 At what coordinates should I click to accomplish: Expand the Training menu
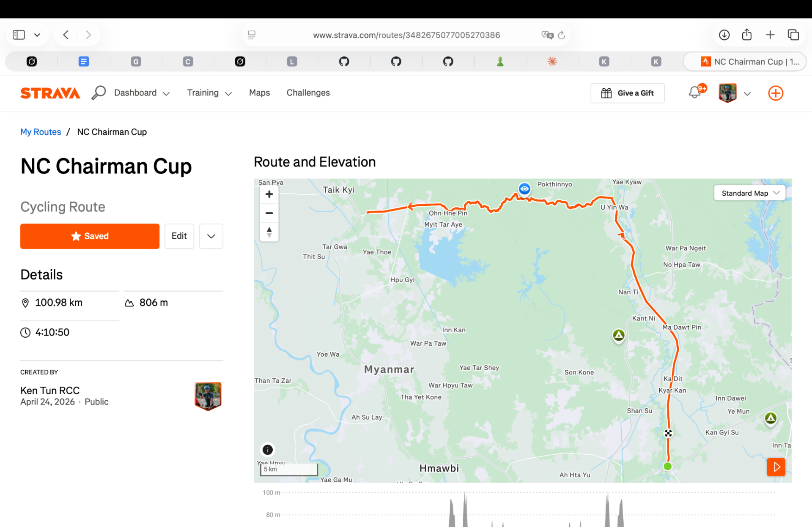click(x=209, y=93)
